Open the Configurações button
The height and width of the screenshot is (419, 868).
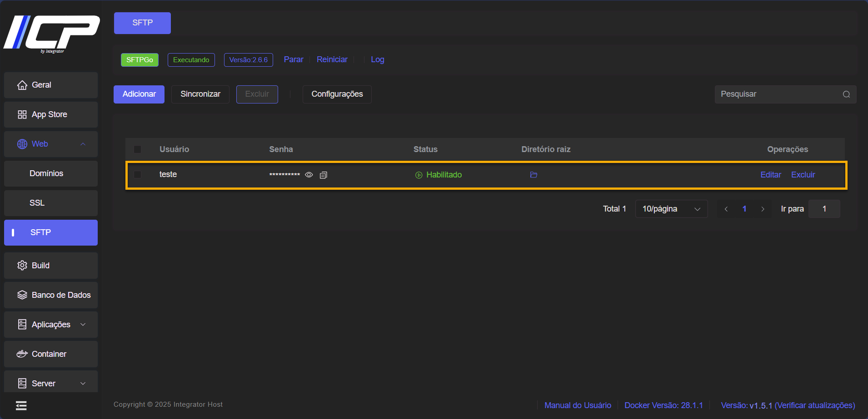[337, 94]
